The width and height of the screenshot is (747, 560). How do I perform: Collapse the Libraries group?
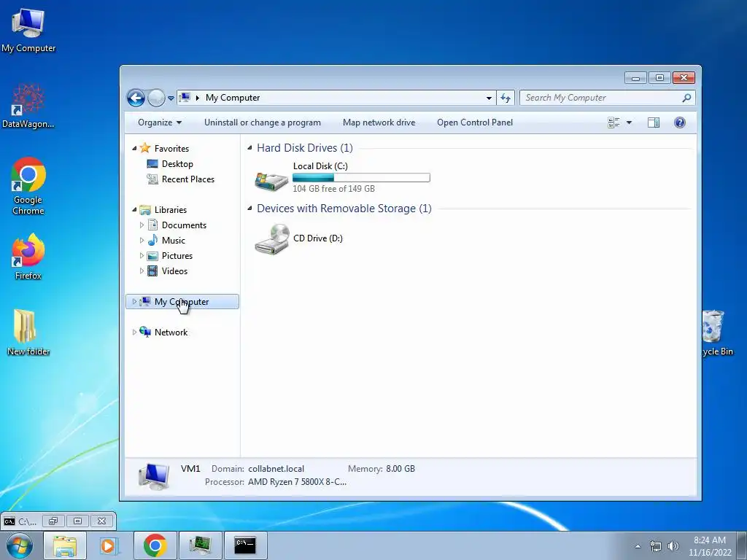(134, 209)
